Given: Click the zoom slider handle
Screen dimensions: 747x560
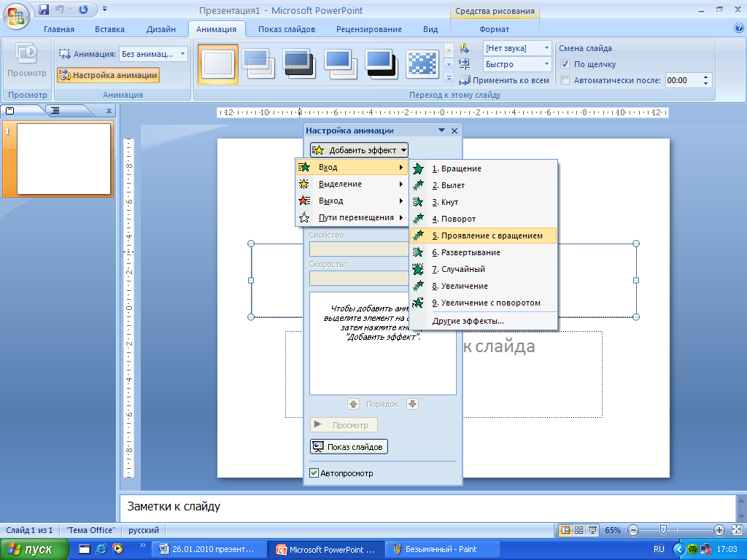Looking at the screenshot, I should click(663, 529).
